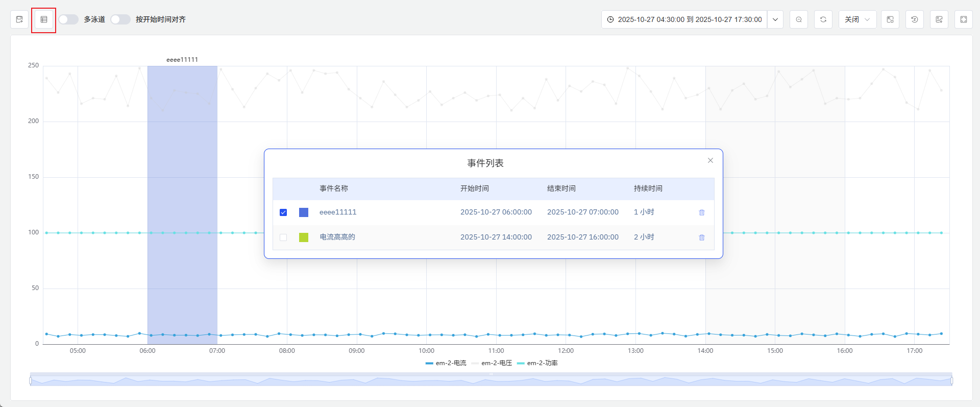The width and height of the screenshot is (980, 407).
Task: Toggle the 按开始时间对齐 switch
Action: (x=120, y=19)
